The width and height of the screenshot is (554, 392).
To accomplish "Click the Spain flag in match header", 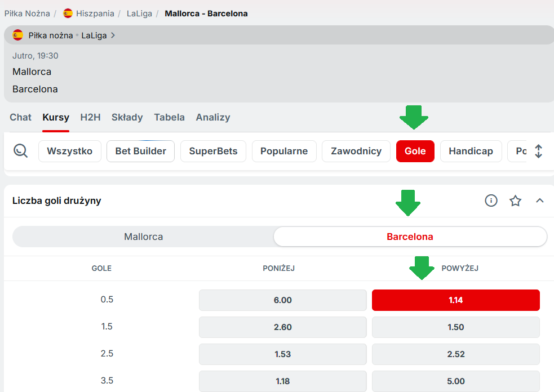I will (18, 35).
